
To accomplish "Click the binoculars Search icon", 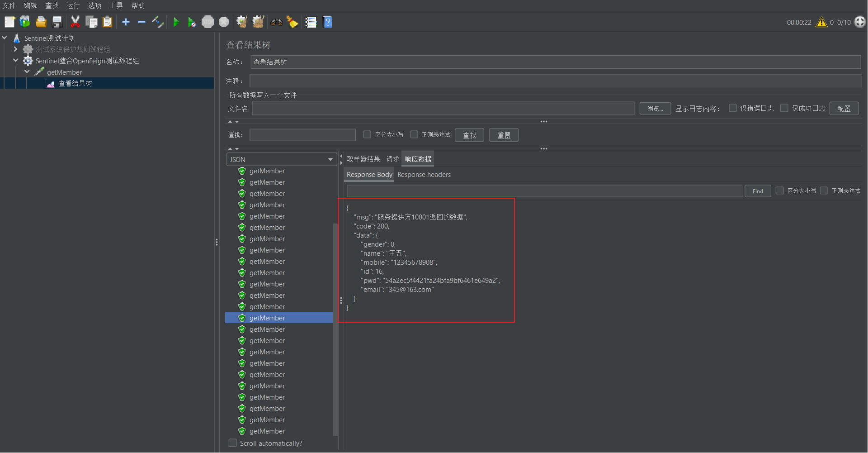I will click(276, 22).
